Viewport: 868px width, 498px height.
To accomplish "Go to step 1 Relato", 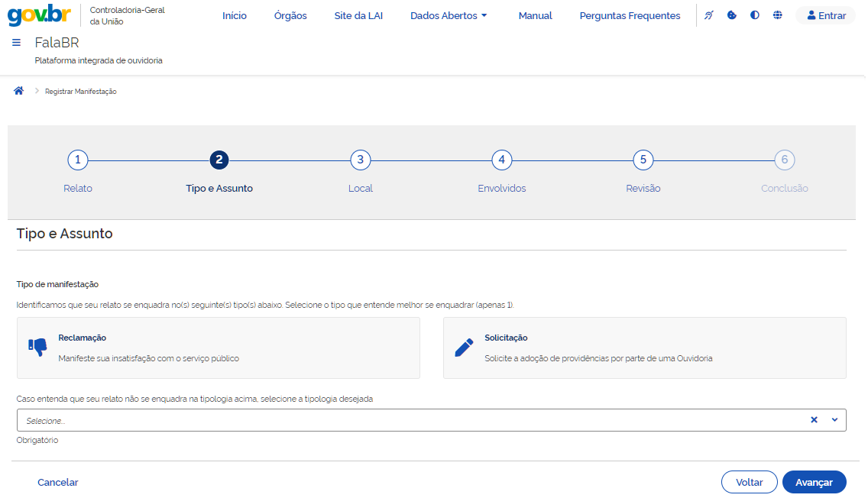I will click(x=78, y=160).
